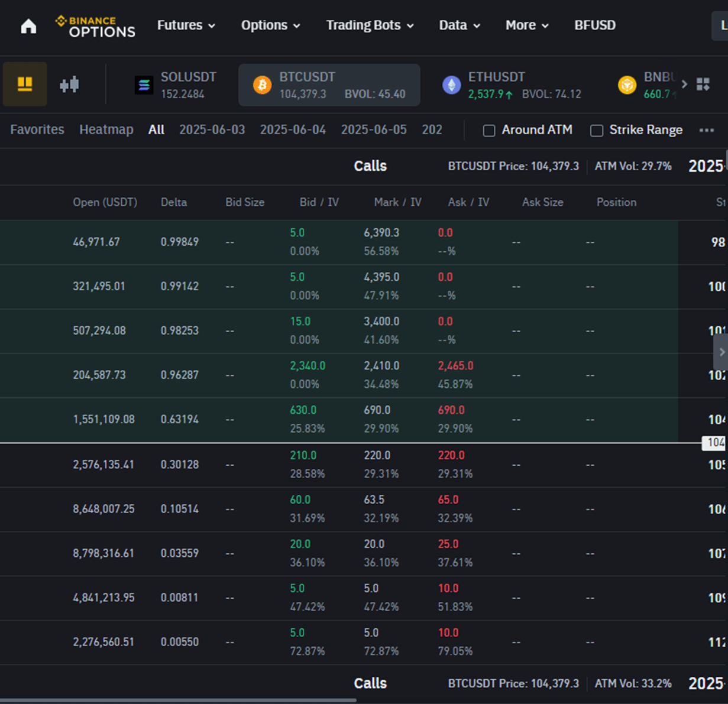Image resolution: width=728 pixels, height=704 pixels.
Task: Go to the home page icon
Action: click(28, 26)
